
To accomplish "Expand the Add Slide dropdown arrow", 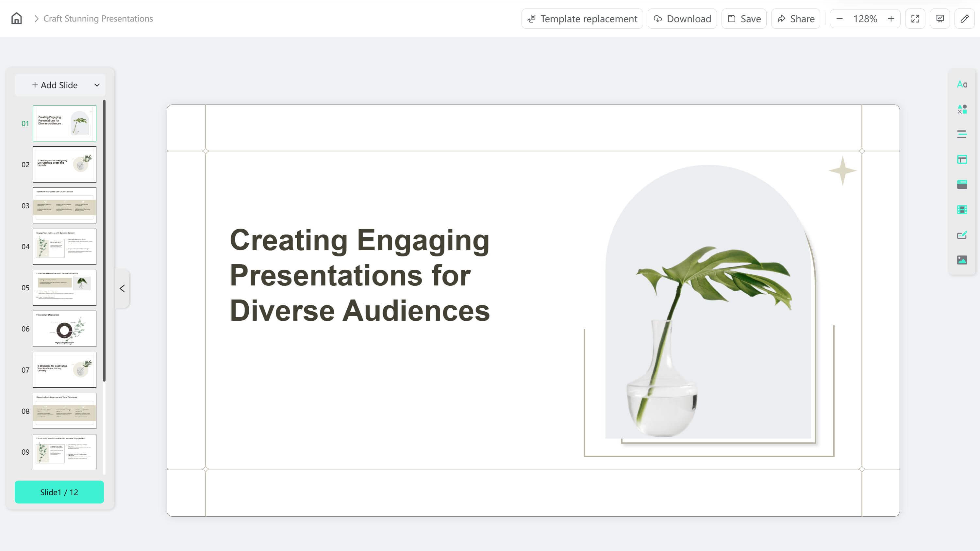I will (x=97, y=85).
